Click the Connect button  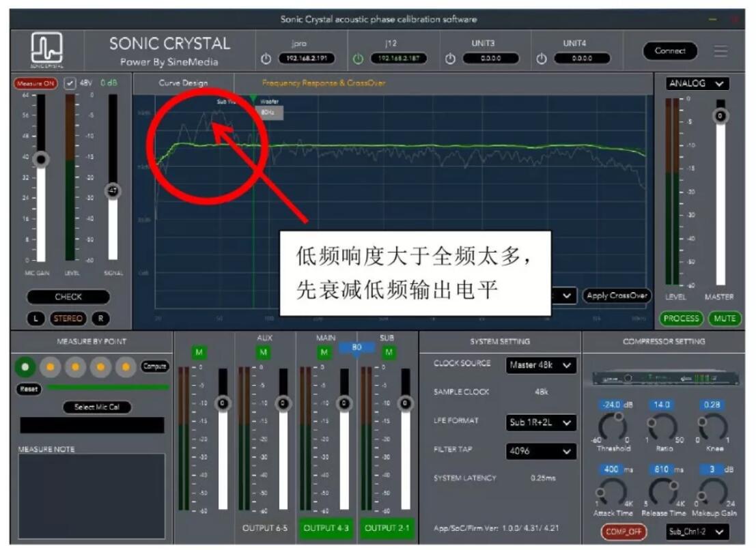click(670, 50)
